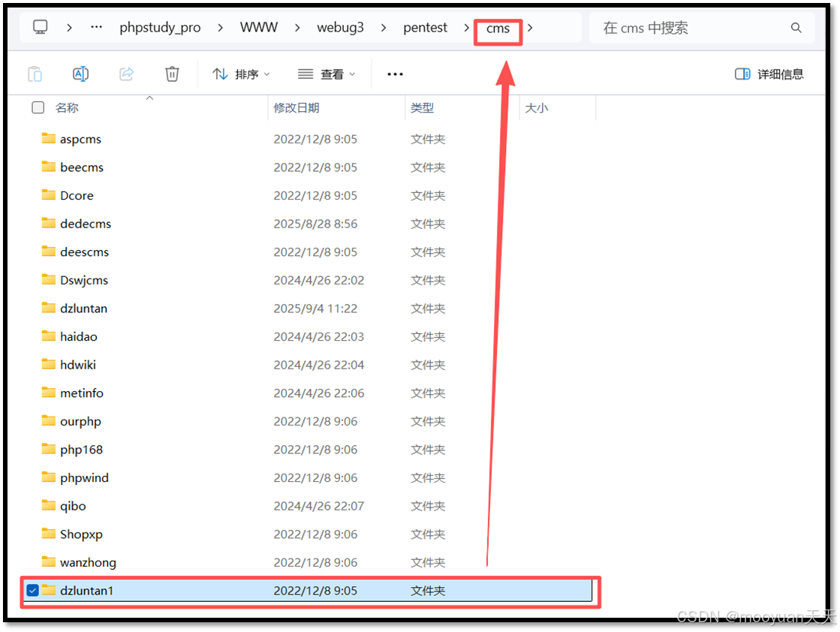Toggle the select-all checkbox in header
This screenshot has height=632, width=840.
click(x=38, y=107)
